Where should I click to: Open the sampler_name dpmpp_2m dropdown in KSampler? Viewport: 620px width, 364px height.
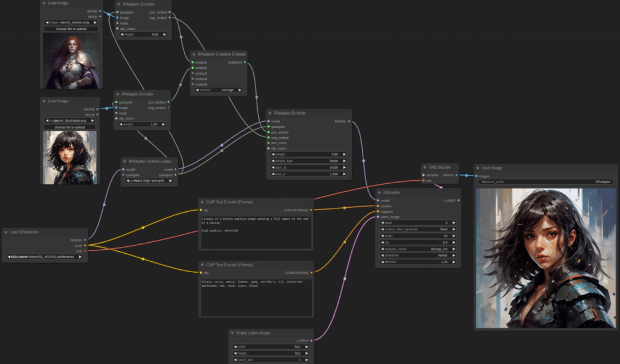418,249
